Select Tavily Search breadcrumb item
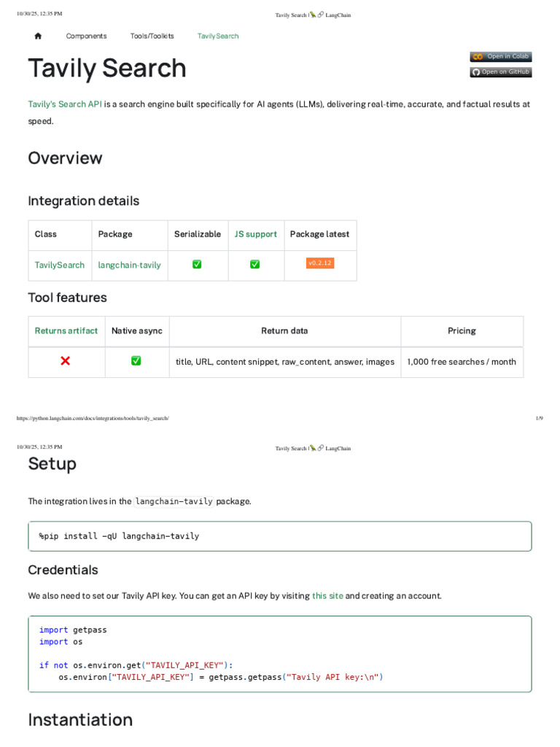This screenshot has height=747, width=560. point(218,36)
